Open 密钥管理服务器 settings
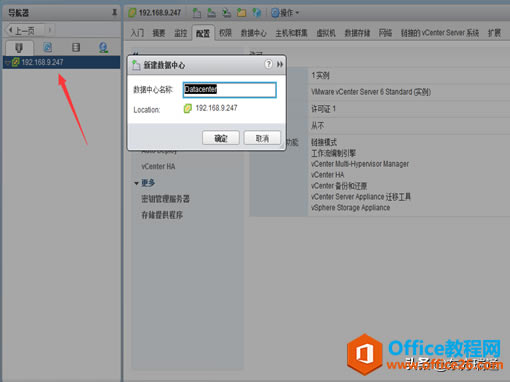Image resolution: width=510 pixels, height=382 pixels. point(165,199)
